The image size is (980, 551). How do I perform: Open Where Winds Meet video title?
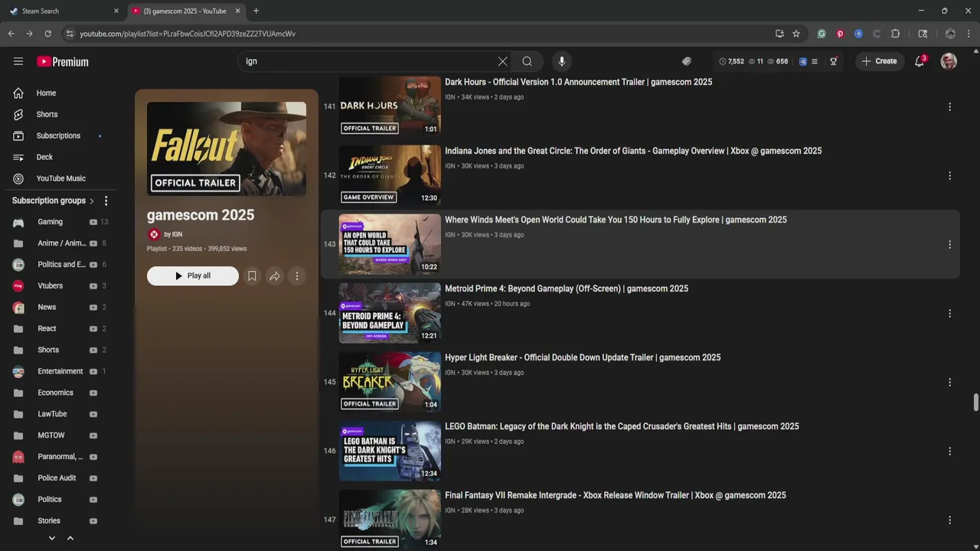(616, 220)
